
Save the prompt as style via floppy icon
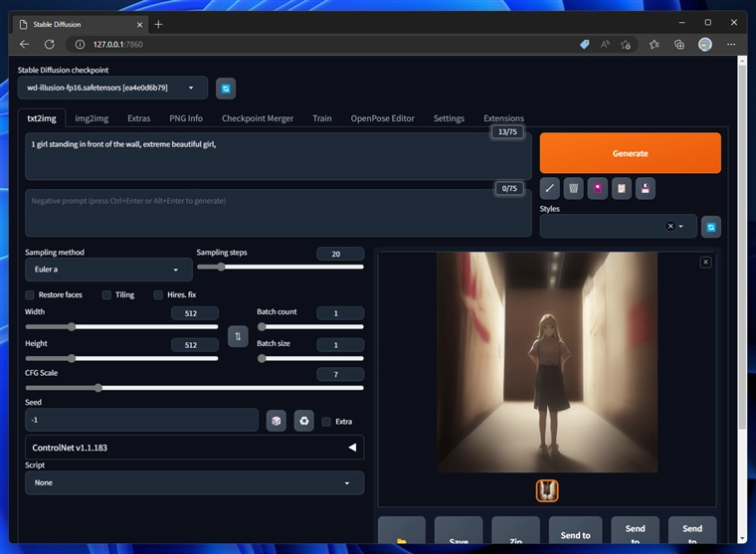click(646, 188)
